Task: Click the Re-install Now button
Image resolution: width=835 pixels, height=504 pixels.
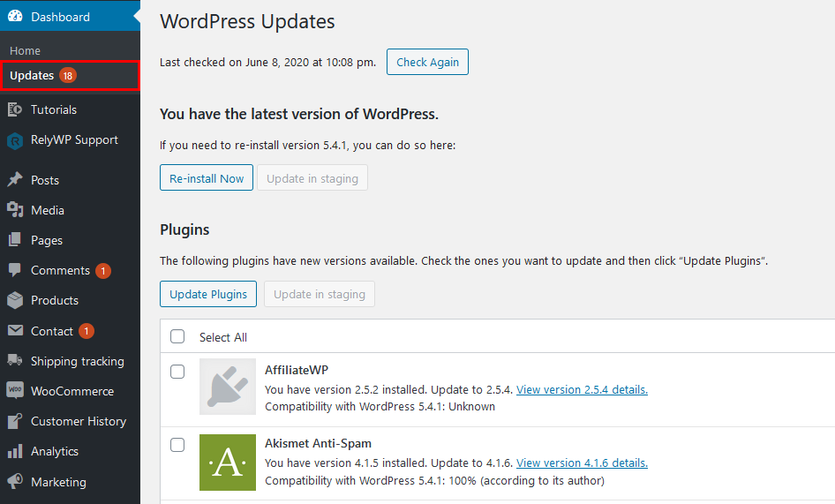Action: click(x=207, y=178)
